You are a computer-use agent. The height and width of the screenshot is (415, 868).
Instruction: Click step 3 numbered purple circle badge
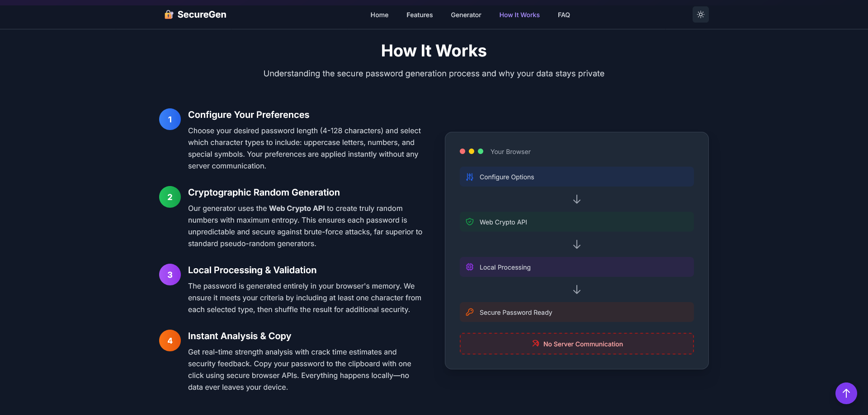[x=170, y=274]
